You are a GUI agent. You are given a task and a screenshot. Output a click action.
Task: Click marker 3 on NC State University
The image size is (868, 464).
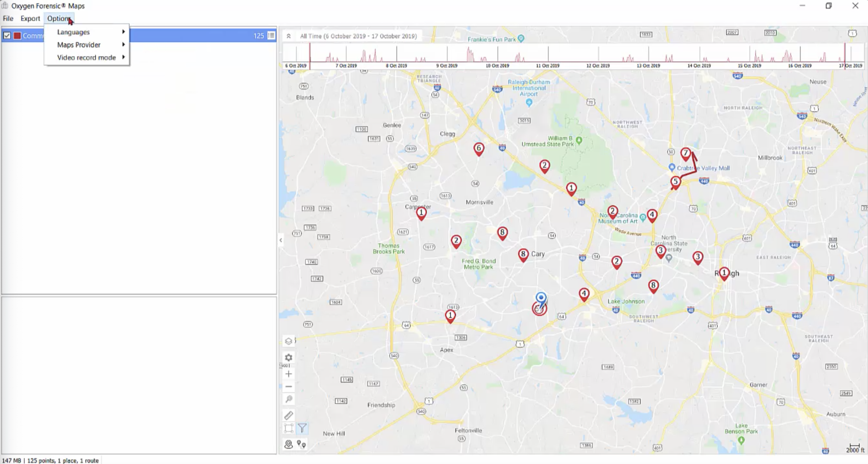[660, 251]
